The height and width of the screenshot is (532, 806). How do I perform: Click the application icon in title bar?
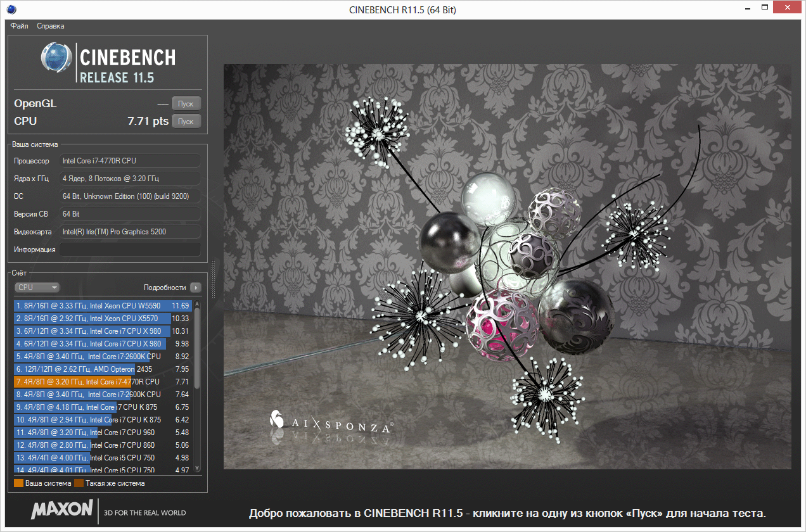(x=11, y=9)
